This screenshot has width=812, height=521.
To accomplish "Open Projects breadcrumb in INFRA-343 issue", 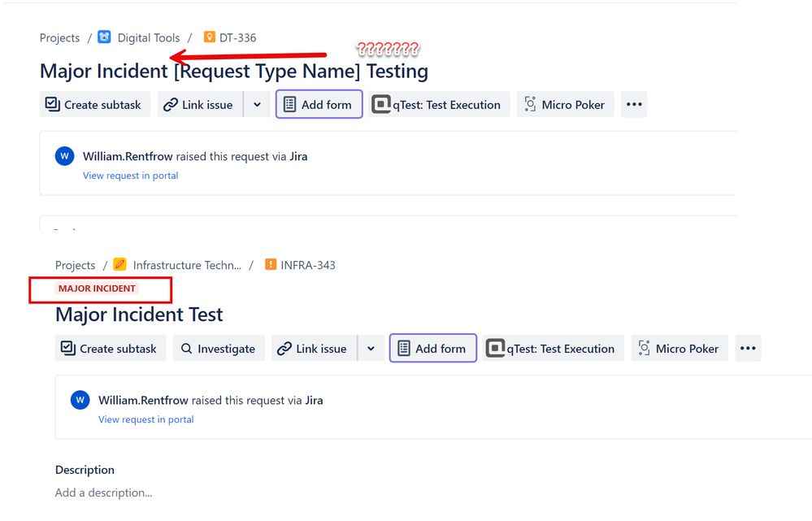I will click(75, 265).
